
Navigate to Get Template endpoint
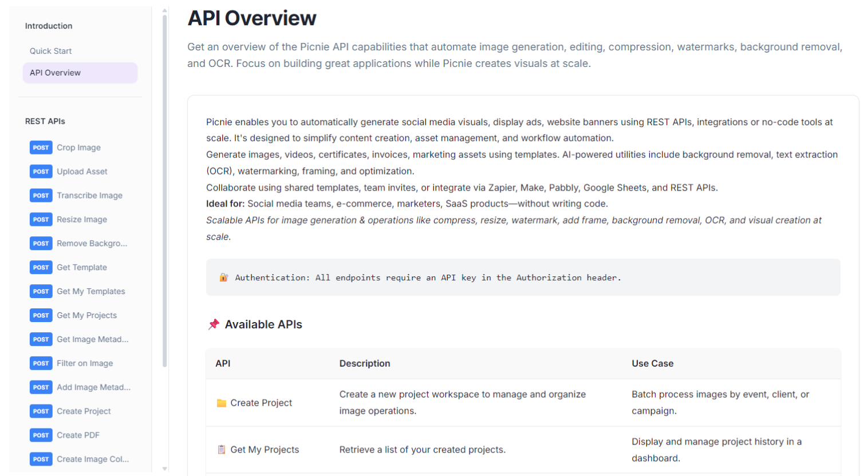(82, 268)
